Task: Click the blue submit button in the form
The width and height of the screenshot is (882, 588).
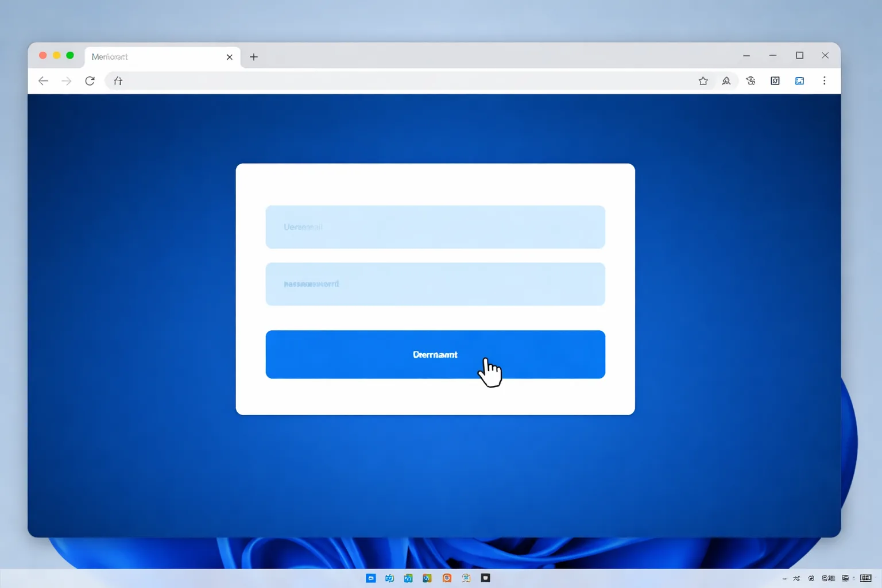Action: pos(435,354)
